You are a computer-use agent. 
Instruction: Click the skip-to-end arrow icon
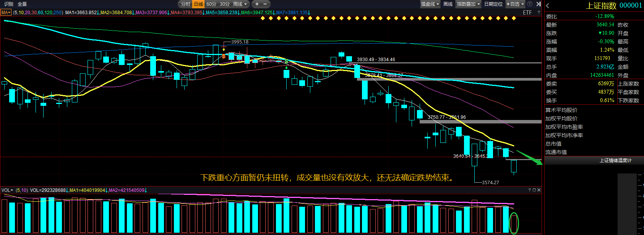click(x=538, y=4)
